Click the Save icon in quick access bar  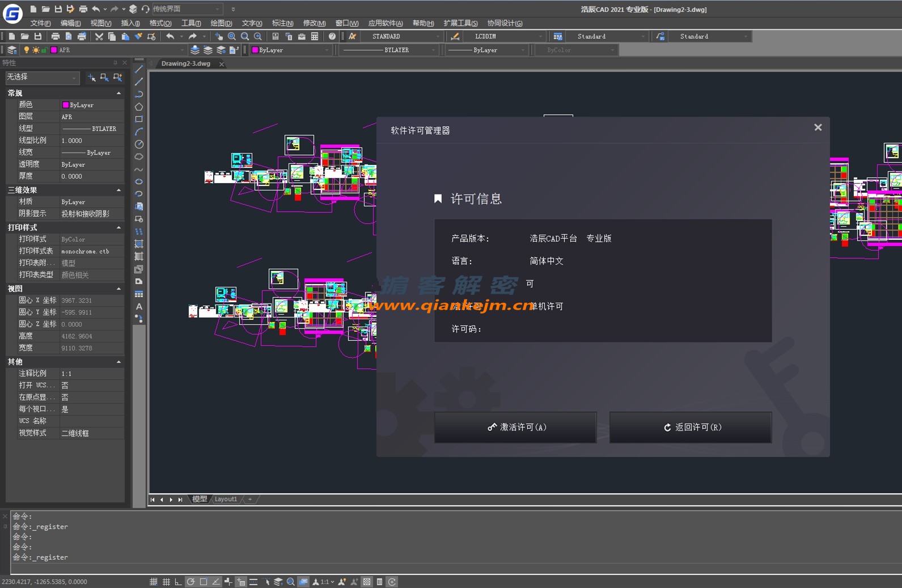(58, 9)
